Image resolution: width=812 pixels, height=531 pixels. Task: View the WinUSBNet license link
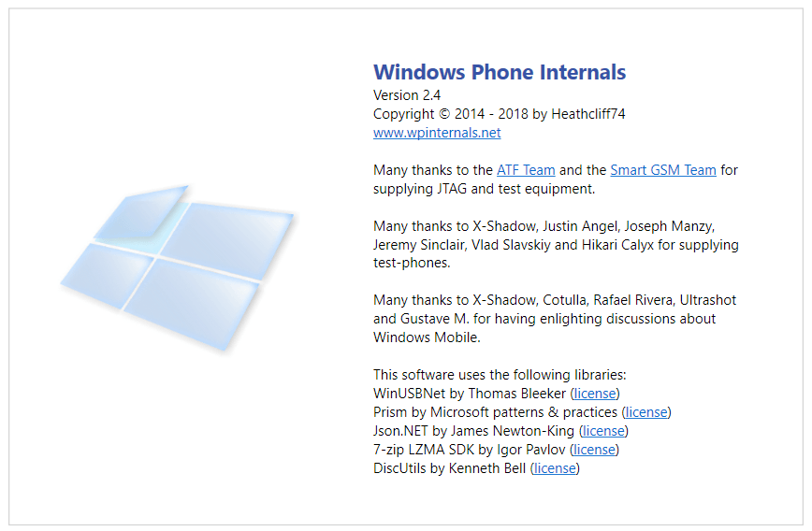click(x=595, y=394)
